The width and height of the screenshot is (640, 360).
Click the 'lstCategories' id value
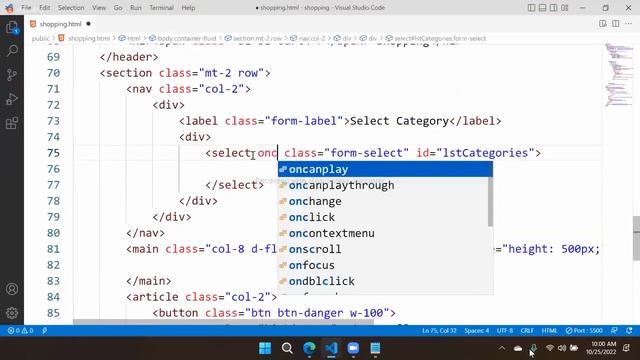485,153
